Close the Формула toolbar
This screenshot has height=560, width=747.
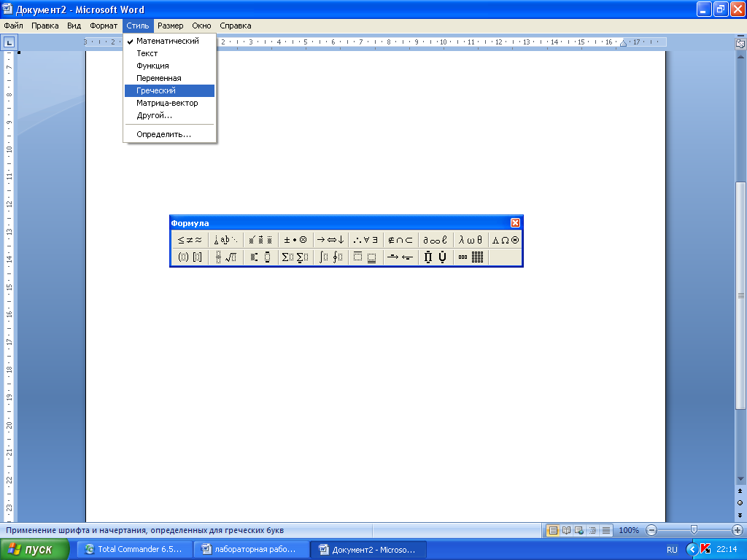pyautogui.click(x=515, y=223)
